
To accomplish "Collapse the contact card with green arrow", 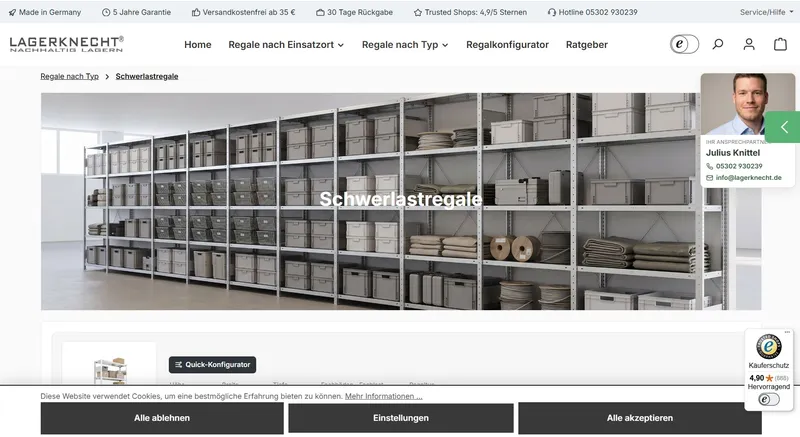I will (783, 127).
